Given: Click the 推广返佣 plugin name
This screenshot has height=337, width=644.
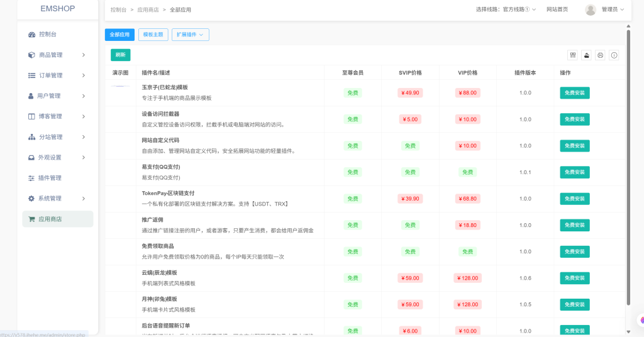Looking at the screenshot, I should 152,220.
